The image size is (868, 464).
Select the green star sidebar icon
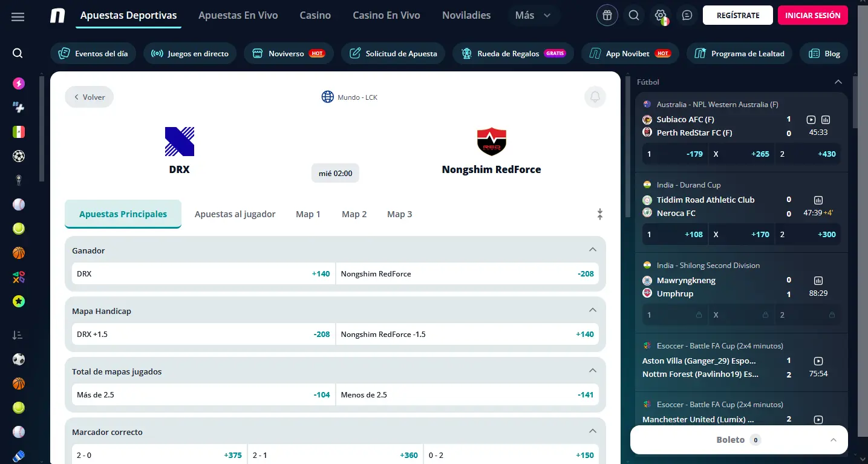(19, 301)
